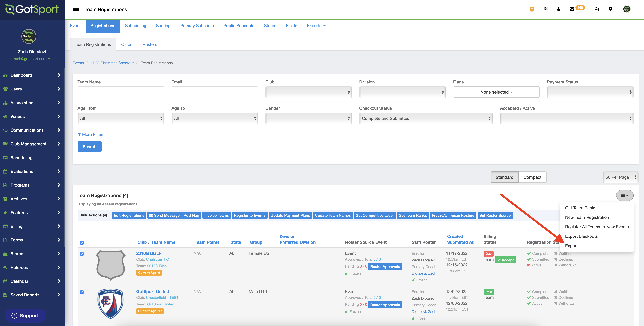Select Export from the dropdown menu
Viewport: 644px width, 326px height.
(x=571, y=246)
